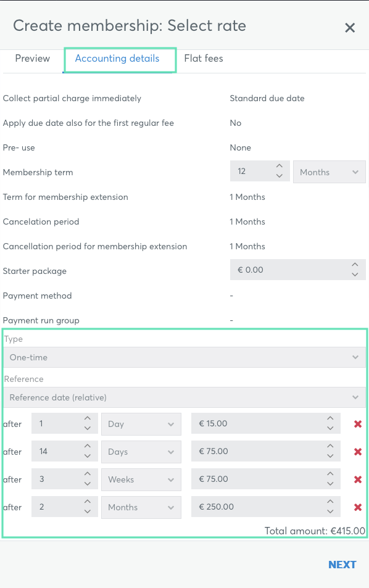Remove the €250.00 installment after 2 Months
This screenshot has width=369, height=588.
pos(358,507)
